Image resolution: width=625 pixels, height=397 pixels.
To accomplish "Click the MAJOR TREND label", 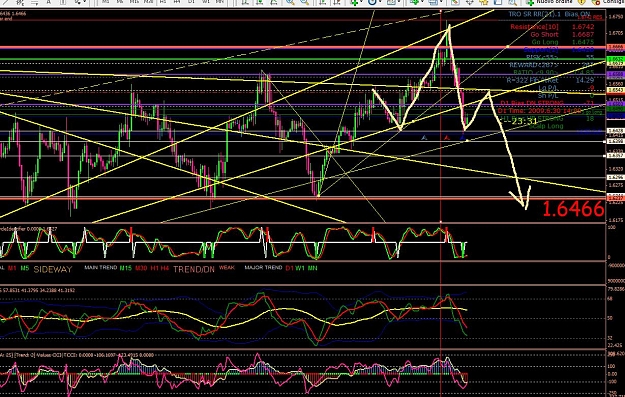I will coord(263,267).
